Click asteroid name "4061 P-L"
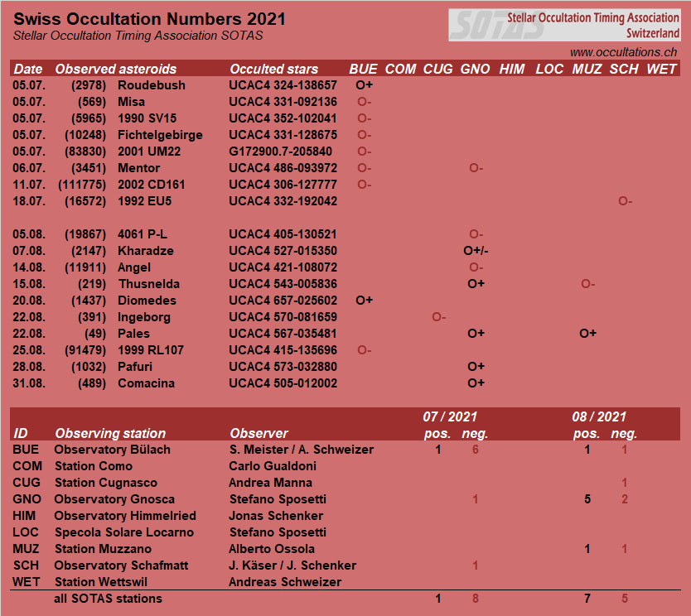 pos(143,234)
